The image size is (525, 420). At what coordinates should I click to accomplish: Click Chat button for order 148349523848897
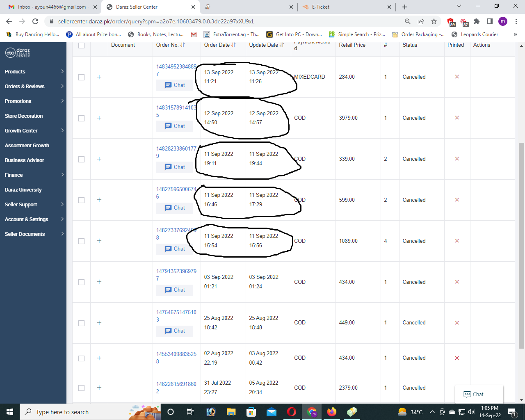(x=175, y=85)
